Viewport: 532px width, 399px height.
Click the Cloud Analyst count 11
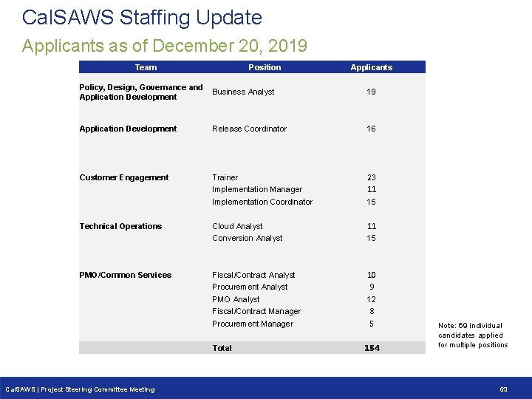tap(372, 226)
